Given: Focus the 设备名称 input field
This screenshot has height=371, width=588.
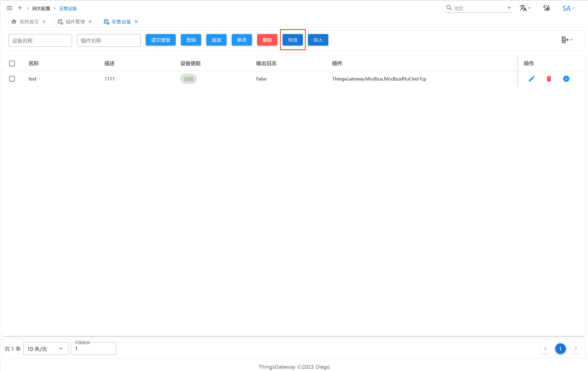Looking at the screenshot, I should (40, 40).
